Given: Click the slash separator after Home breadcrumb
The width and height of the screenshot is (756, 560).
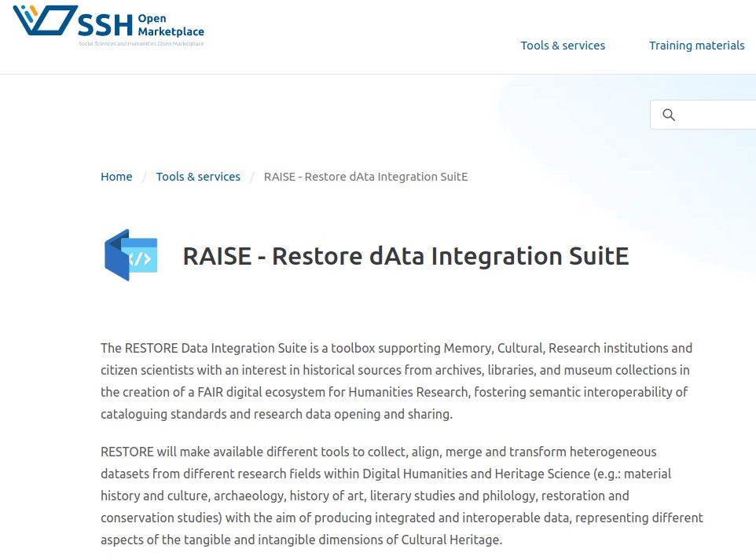Looking at the screenshot, I should click(x=145, y=177).
